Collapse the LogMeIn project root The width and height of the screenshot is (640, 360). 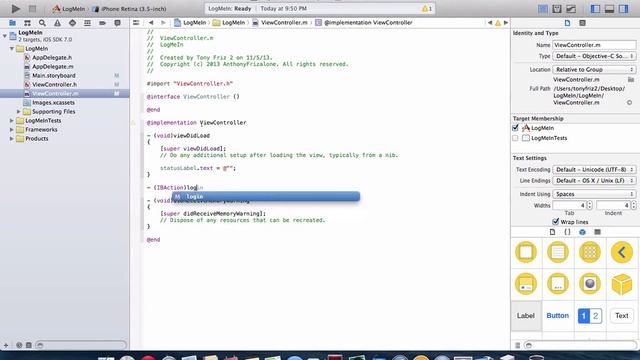click(x=4, y=36)
